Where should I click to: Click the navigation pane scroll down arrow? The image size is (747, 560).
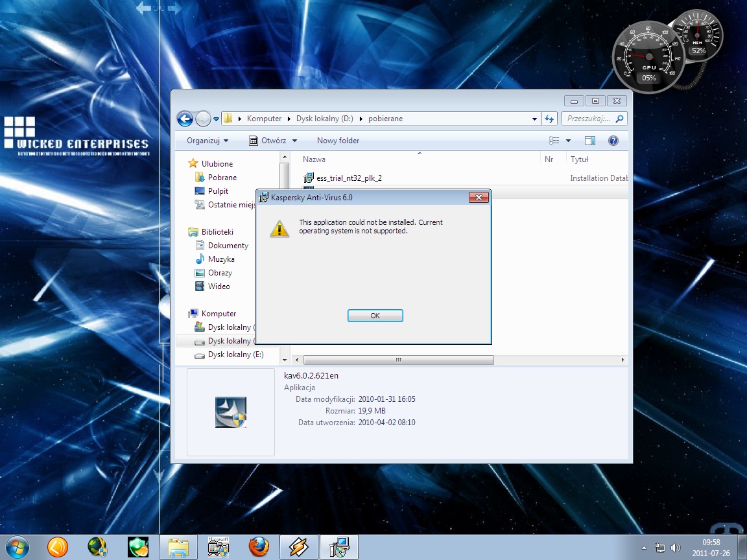[x=285, y=360]
